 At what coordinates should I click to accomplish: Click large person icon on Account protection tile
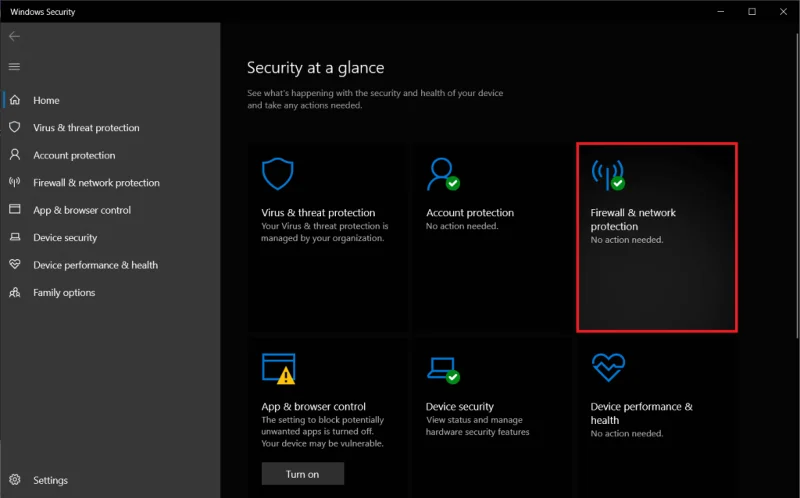coord(443,174)
